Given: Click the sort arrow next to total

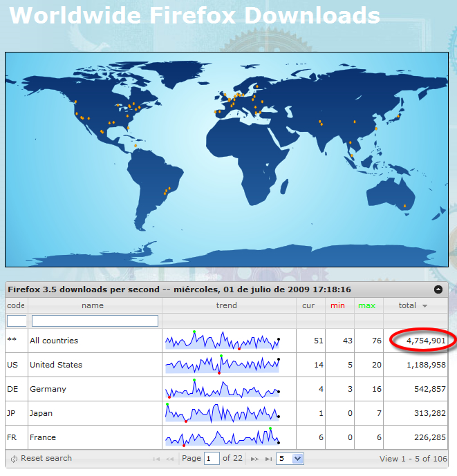Looking at the screenshot, I should 425,306.
